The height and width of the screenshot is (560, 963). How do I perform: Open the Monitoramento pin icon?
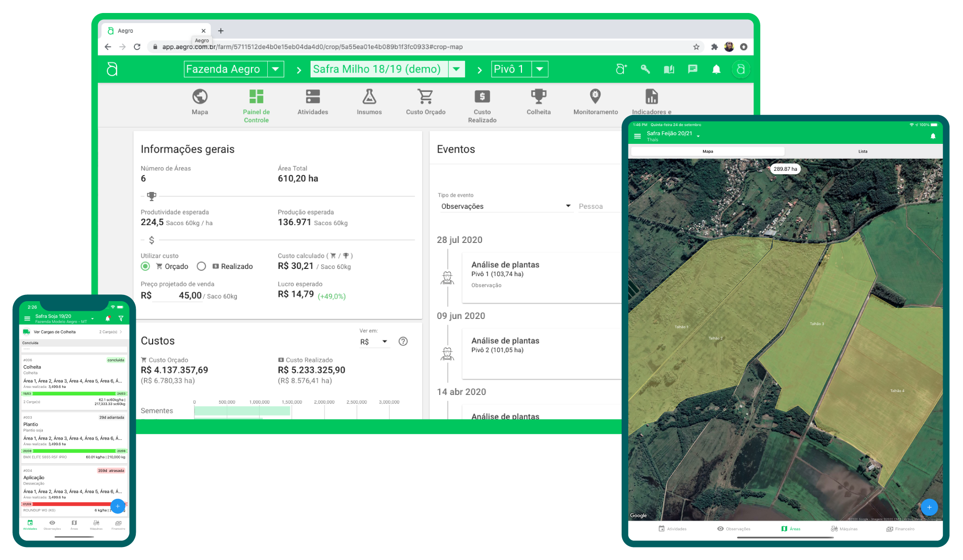click(595, 97)
